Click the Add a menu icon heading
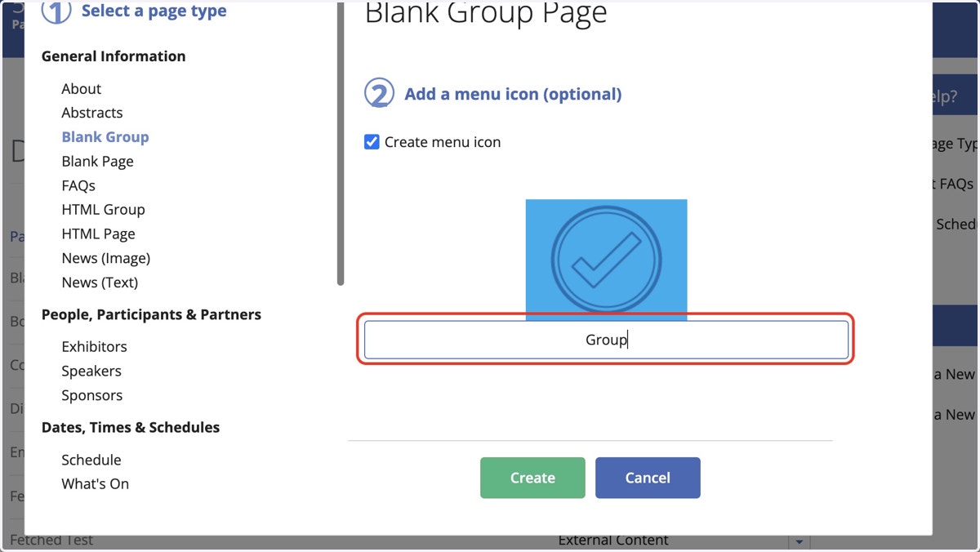The height and width of the screenshot is (552, 980). [513, 94]
